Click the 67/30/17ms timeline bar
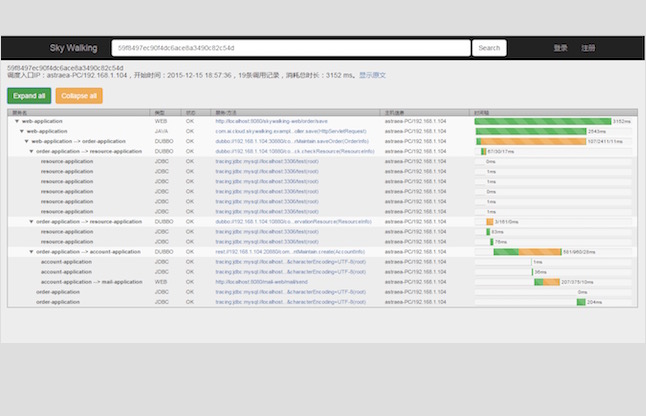The width and height of the screenshot is (646, 416). click(484, 151)
